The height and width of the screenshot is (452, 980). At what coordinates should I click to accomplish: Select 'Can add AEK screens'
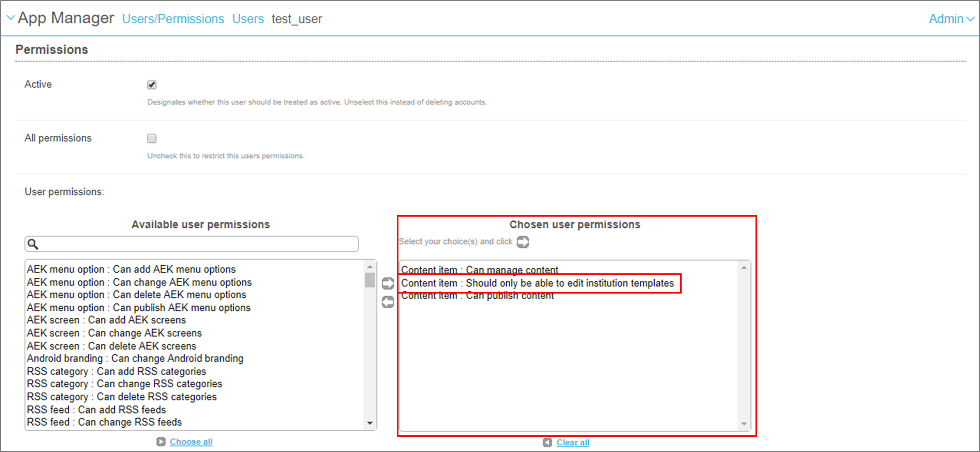pyautogui.click(x=106, y=320)
